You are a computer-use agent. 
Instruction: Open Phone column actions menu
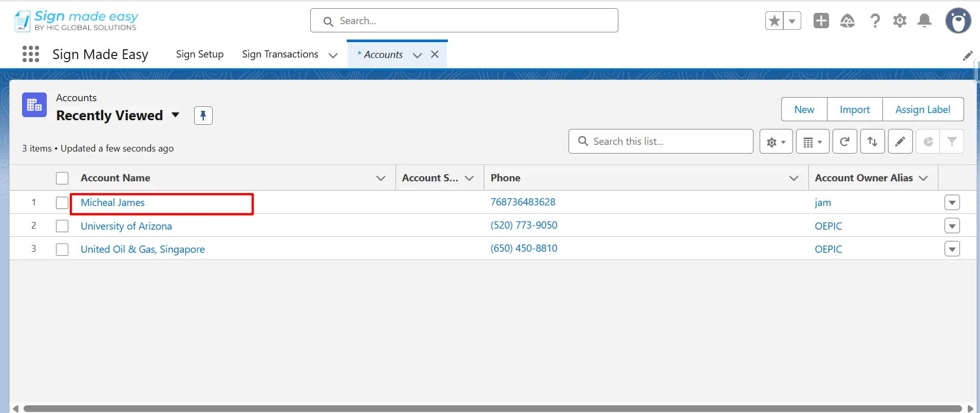point(794,178)
